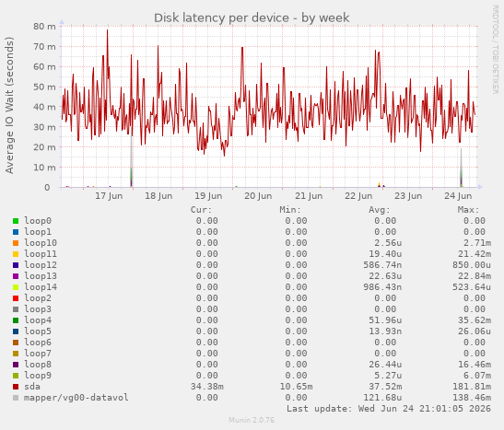The width and height of the screenshot is (504, 430).
Task: Select the loop3 legend label
Action: pos(38,309)
